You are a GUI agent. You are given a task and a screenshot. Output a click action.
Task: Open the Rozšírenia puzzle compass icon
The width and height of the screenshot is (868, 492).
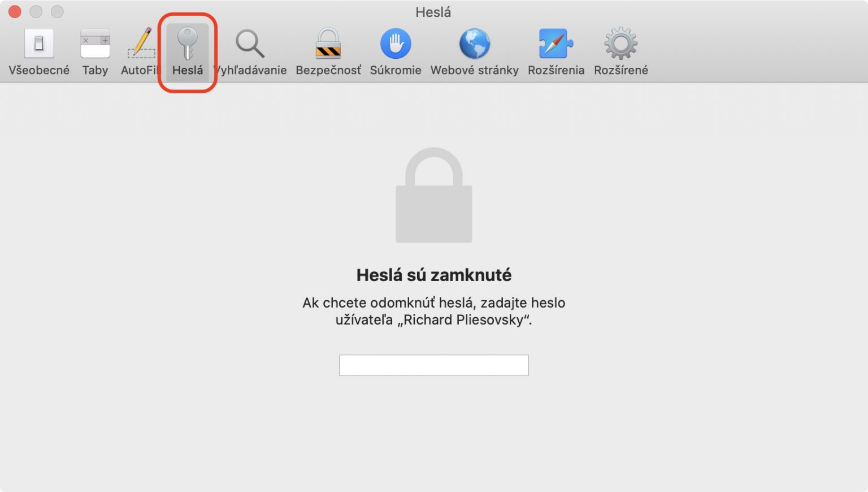point(556,44)
